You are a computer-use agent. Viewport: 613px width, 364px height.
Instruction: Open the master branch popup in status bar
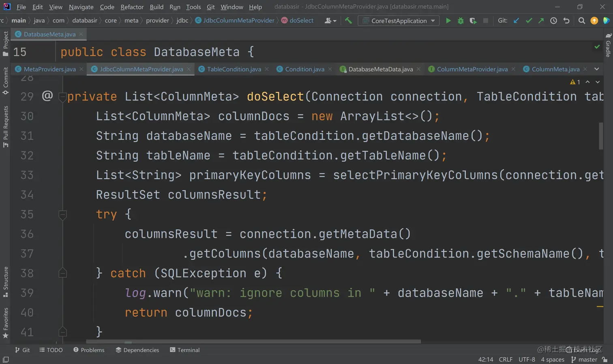tap(584, 360)
